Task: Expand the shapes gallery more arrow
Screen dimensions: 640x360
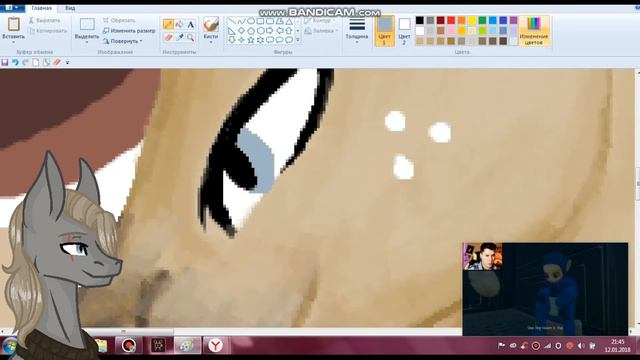Action: pyautogui.click(x=298, y=40)
